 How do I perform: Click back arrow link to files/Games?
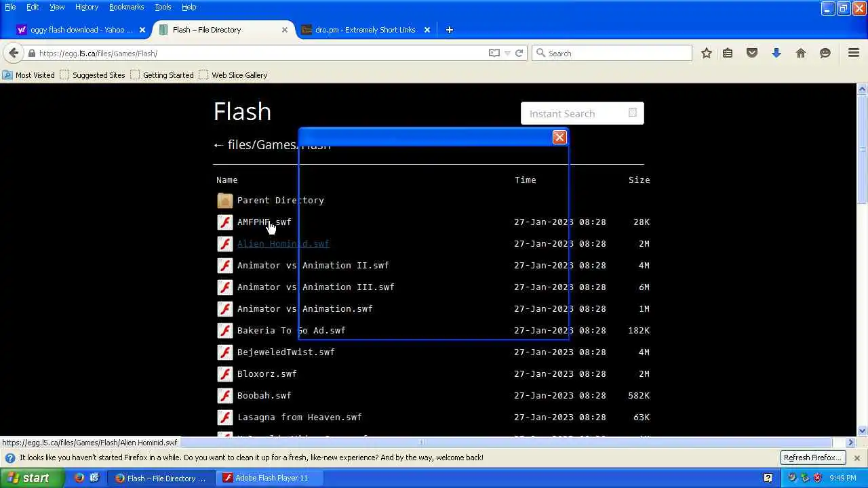218,145
